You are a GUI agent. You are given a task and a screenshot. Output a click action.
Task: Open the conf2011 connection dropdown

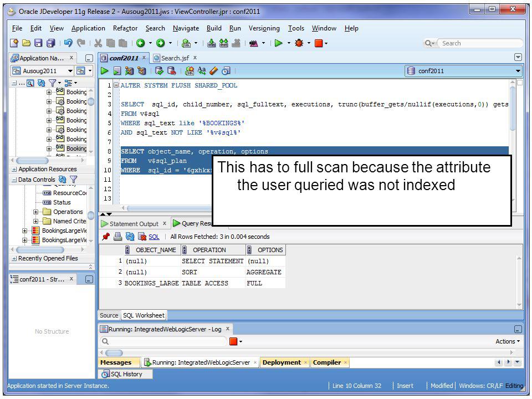click(x=518, y=71)
